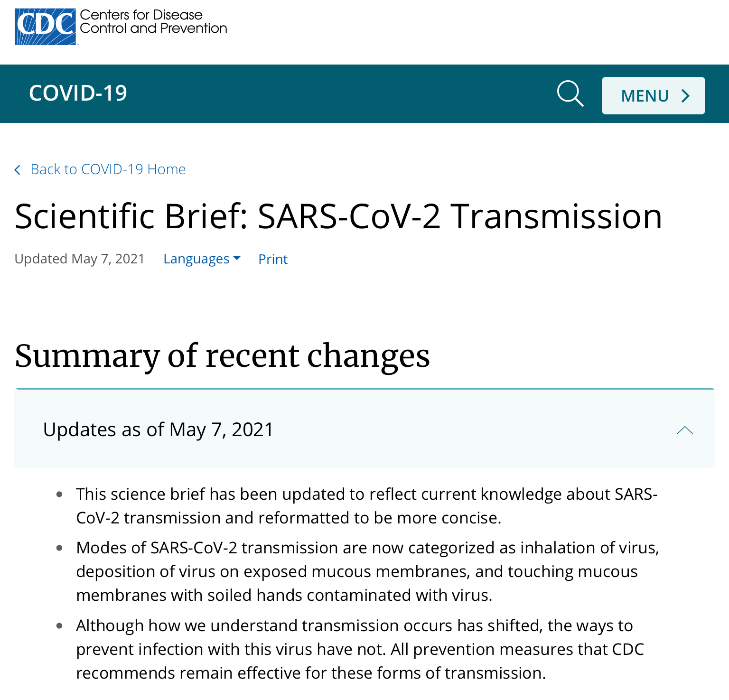Image resolution: width=729 pixels, height=700 pixels.
Task: Click the Scientific Brief: SARS-CoV-2 Transmission title
Action: 338,216
